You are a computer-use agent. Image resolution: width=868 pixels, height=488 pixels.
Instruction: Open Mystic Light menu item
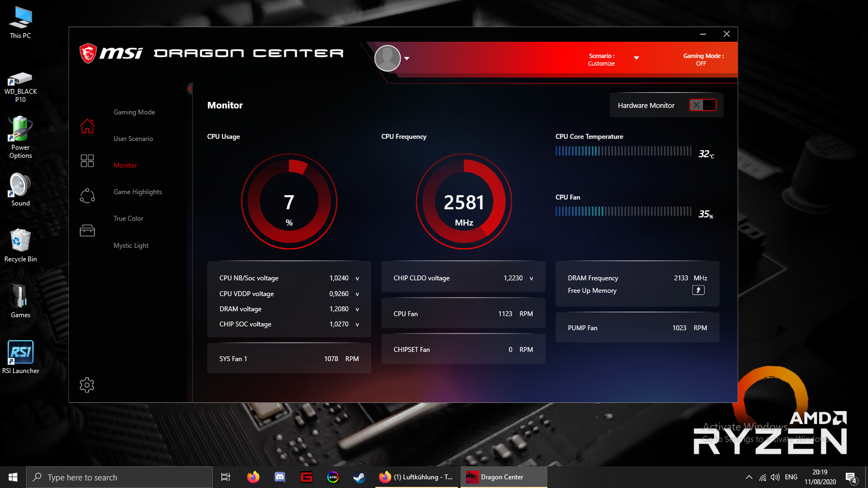[x=131, y=246]
